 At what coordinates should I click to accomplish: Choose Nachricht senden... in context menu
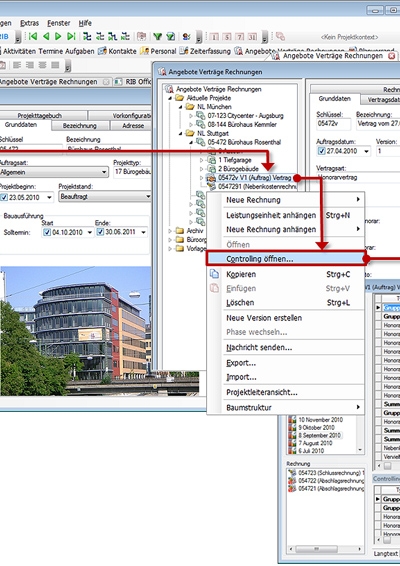(285, 347)
